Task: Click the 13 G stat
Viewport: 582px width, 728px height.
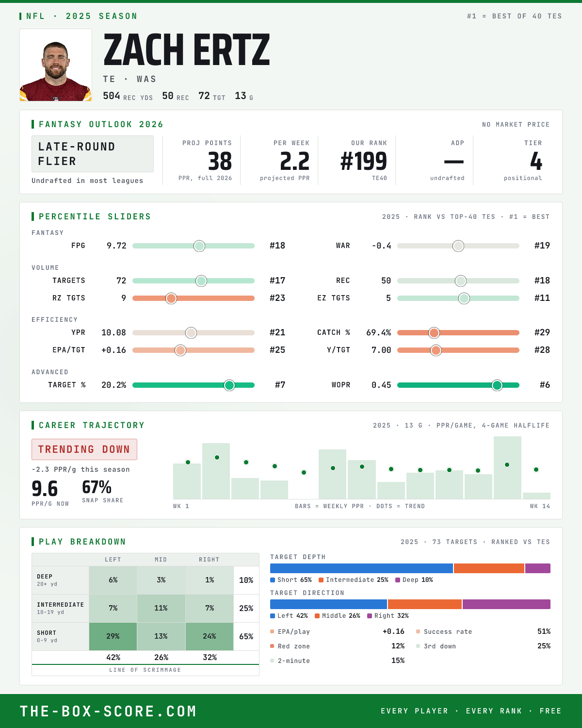Action: click(x=244, y=96)
